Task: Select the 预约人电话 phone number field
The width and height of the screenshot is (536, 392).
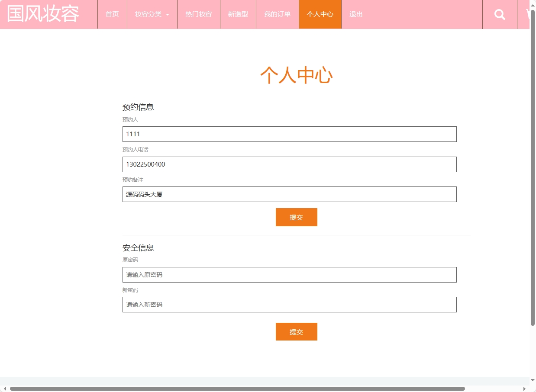Action: coord(289,164)
